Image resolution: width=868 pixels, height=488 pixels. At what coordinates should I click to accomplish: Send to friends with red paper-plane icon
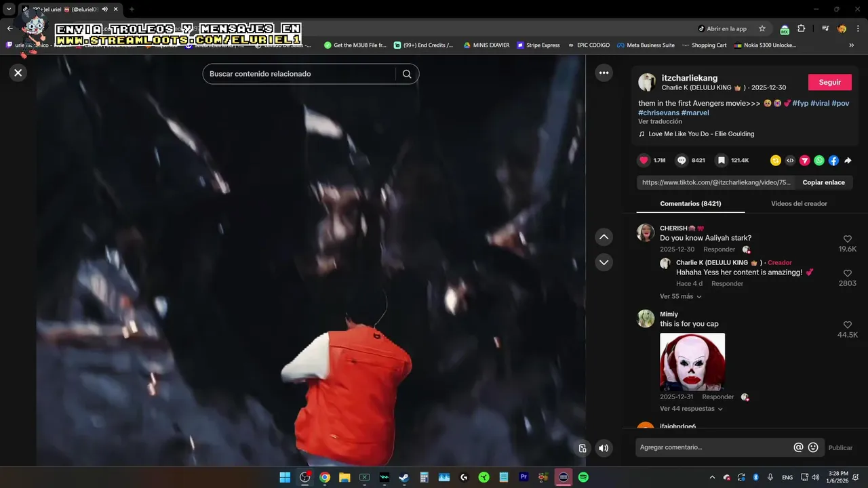[804, 161]
